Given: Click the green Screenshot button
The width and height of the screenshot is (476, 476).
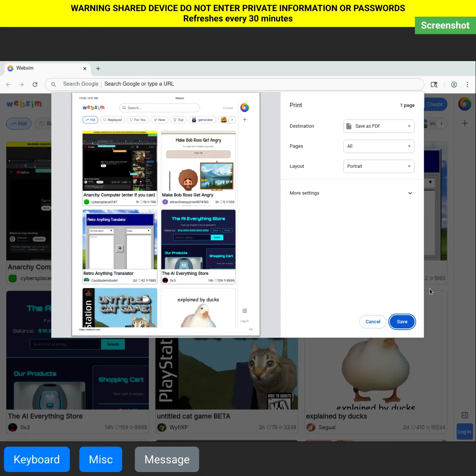Looking at the screenshot, I should pyautogui.click(x=445, y=25).
